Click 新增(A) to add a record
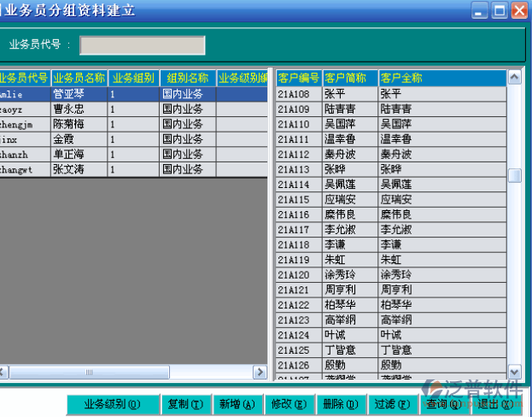This screenshot has width=532, height=417. tap(237, 404)
